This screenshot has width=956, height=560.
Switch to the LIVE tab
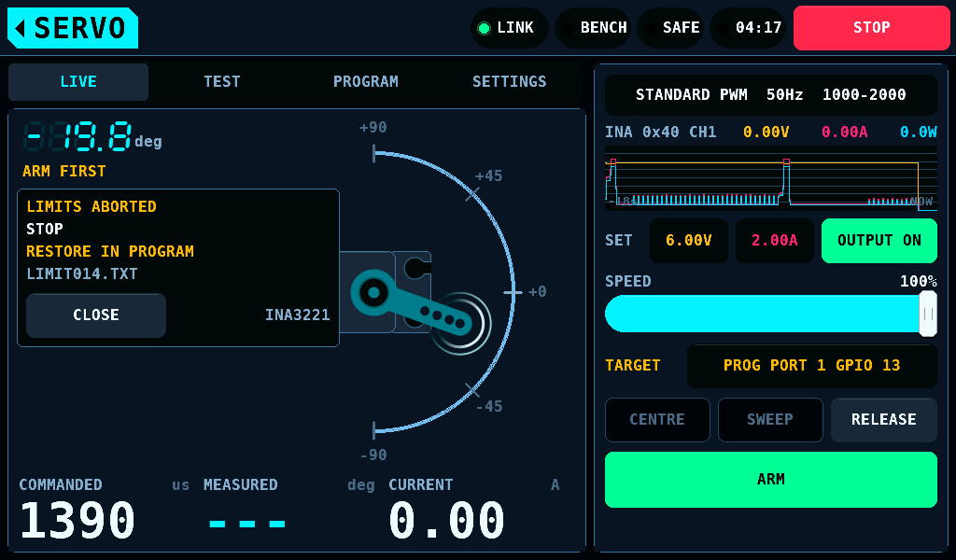[x=78, y=81]
